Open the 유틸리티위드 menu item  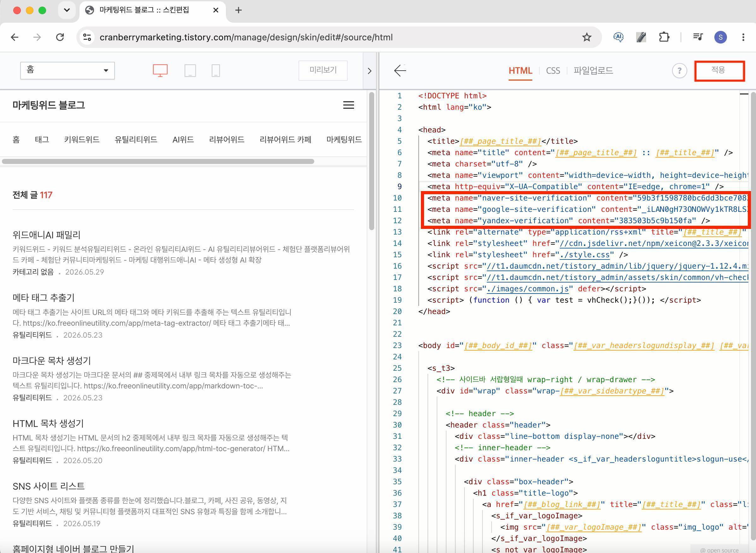(136, 139)
